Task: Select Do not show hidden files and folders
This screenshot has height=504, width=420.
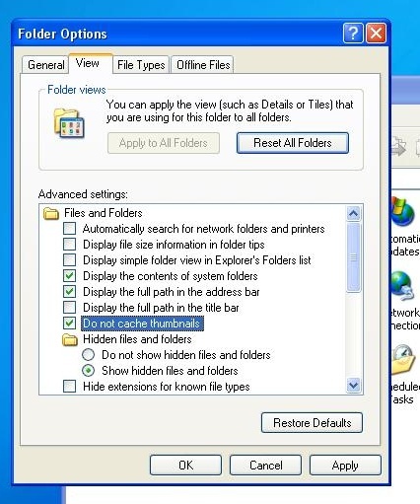Action: pos(88,355)
